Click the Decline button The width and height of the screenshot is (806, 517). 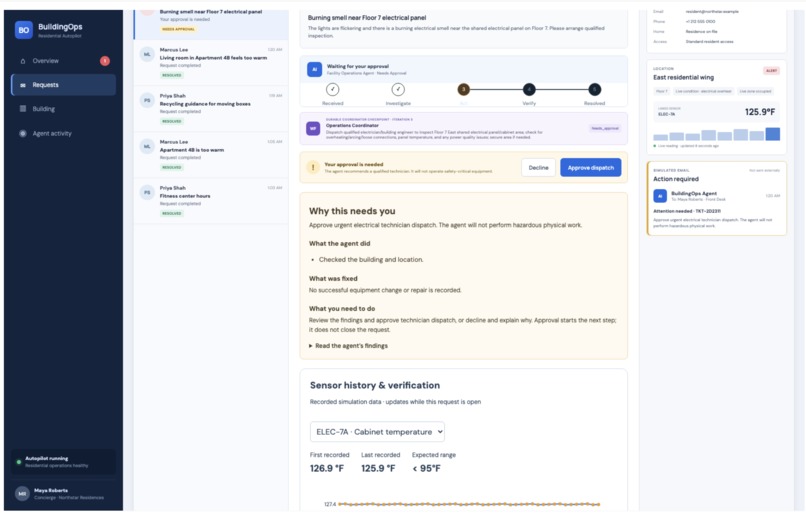(538, 168)
